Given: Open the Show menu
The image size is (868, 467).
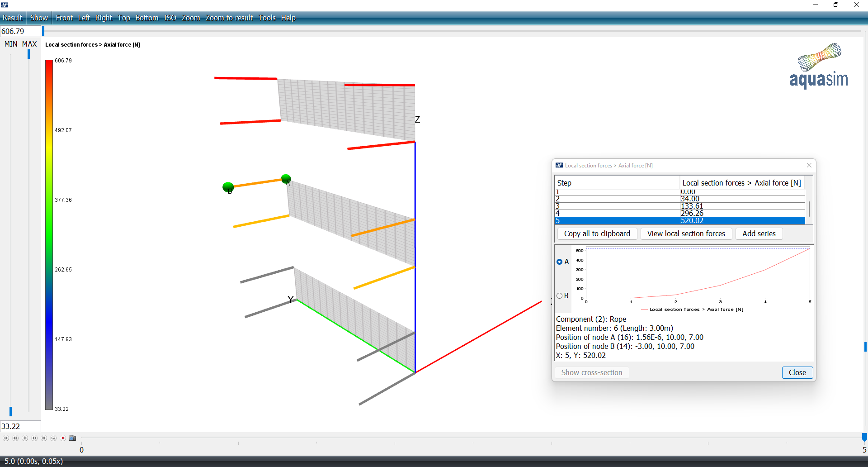Looking at the screenshot, I should coord(39,18).
